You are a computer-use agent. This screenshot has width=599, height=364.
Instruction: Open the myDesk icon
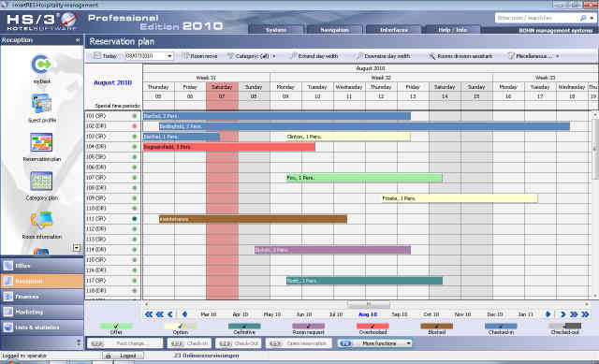(x=42, y=65)
